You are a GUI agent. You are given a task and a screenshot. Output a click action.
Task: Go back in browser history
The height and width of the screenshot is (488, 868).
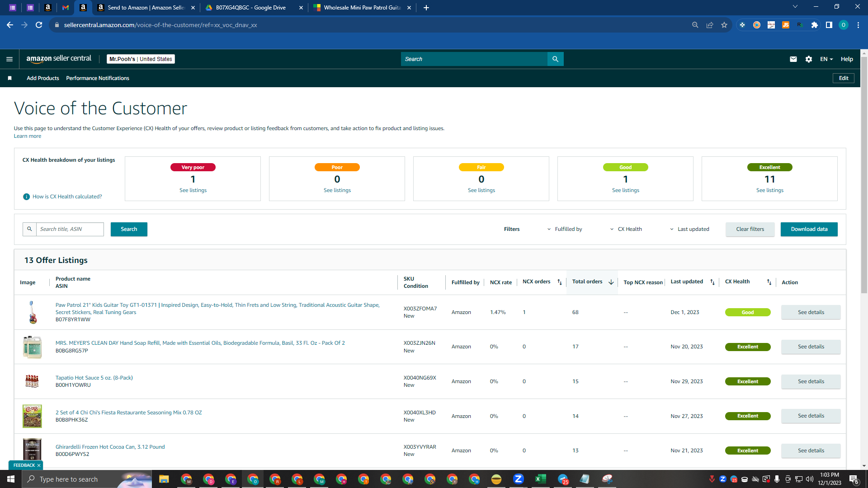10,25
